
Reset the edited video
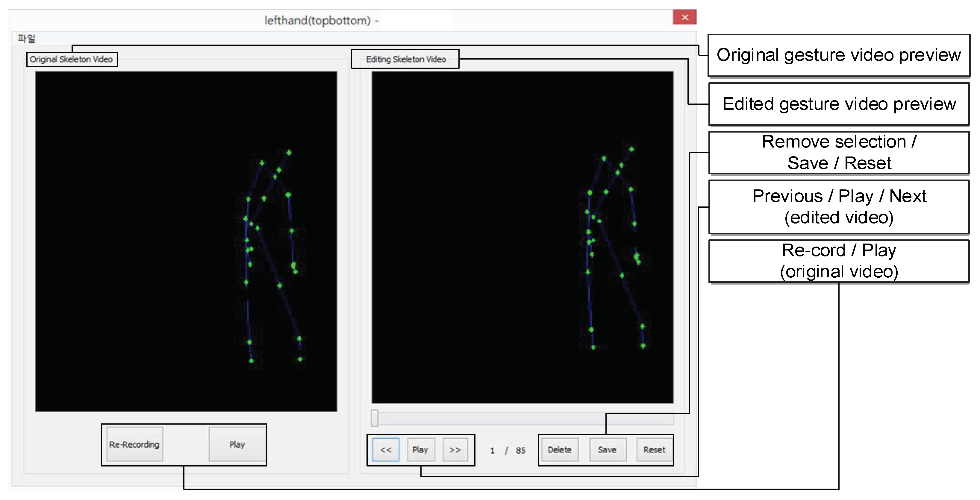click(x=654, y=449)
